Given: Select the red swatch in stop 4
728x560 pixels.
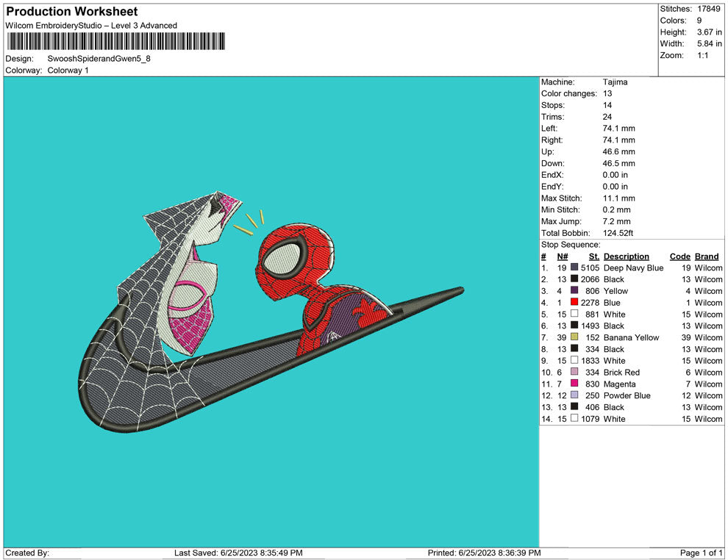Looking at the screenshot, I should 574,303.
